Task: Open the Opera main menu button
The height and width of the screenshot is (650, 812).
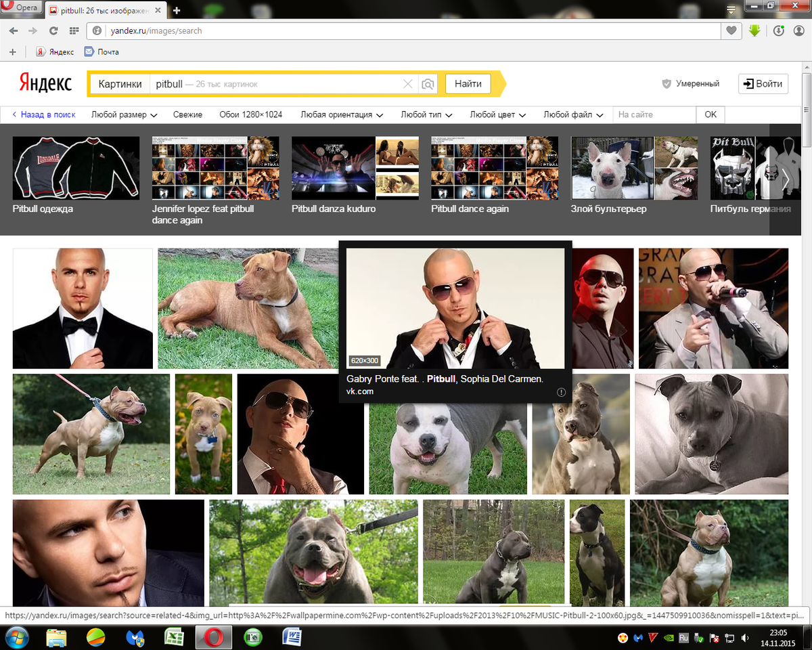Action: tap(22, 8)
